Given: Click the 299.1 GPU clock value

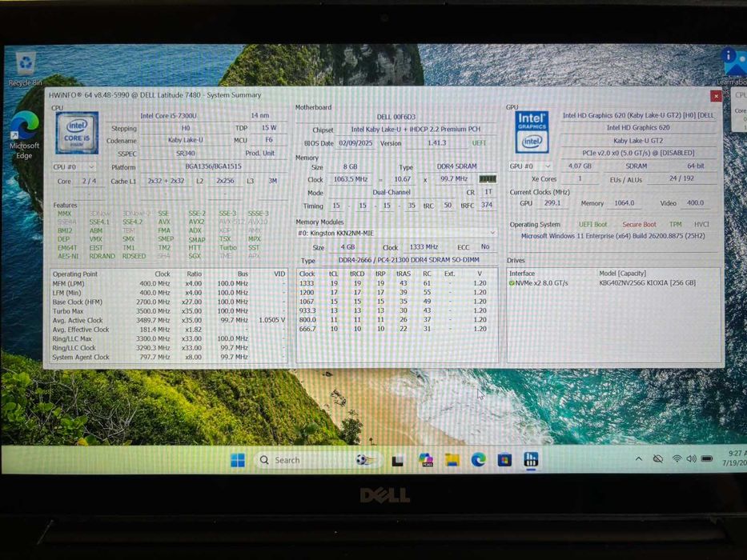Looking at the screenshot, I should pyautogui.click(x=552, y=203).
